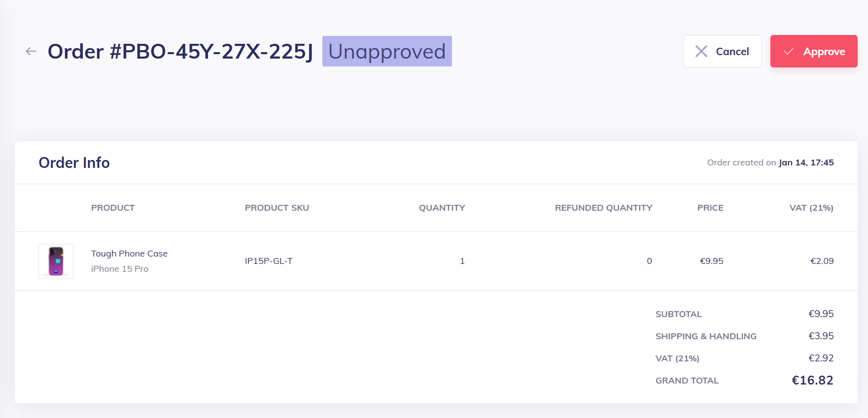868x418 pixels.
Task: Click the PRODUCT column header
Action: click(x=113, y=208)
